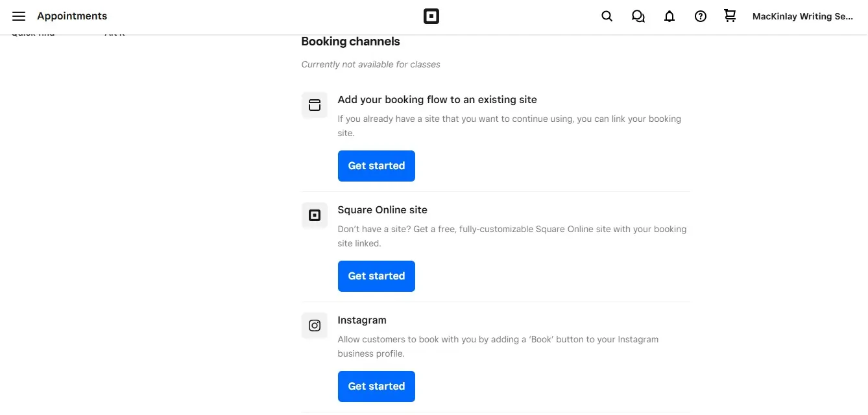The height and width of the screenshot is (415, 868).
Task: Open the notifications bell
Action: point(669,16)
